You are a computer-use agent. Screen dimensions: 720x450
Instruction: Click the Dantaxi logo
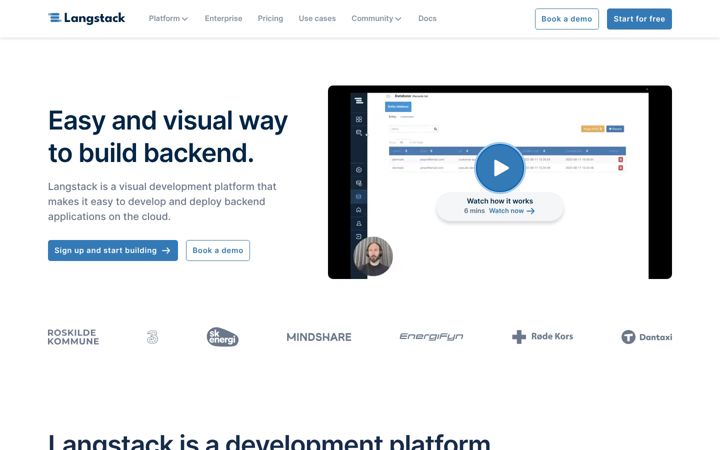[x=647, y=337]
